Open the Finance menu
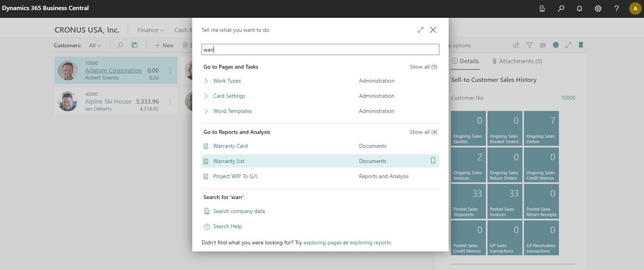The width and height of the screenshot is (644, 270). click(x=151, y=30)
